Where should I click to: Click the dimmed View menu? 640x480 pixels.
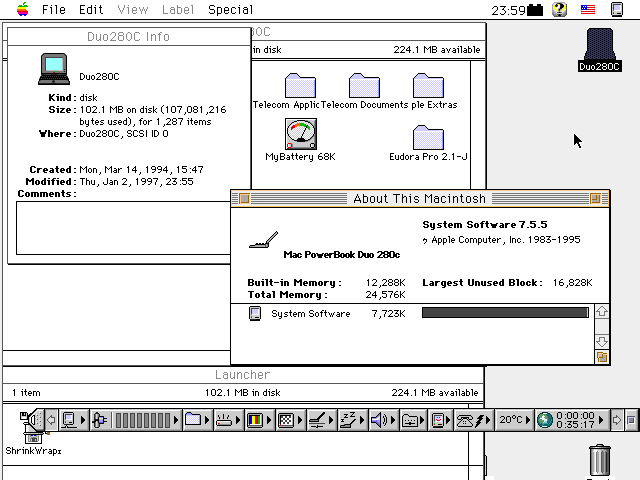coord(133,9)
